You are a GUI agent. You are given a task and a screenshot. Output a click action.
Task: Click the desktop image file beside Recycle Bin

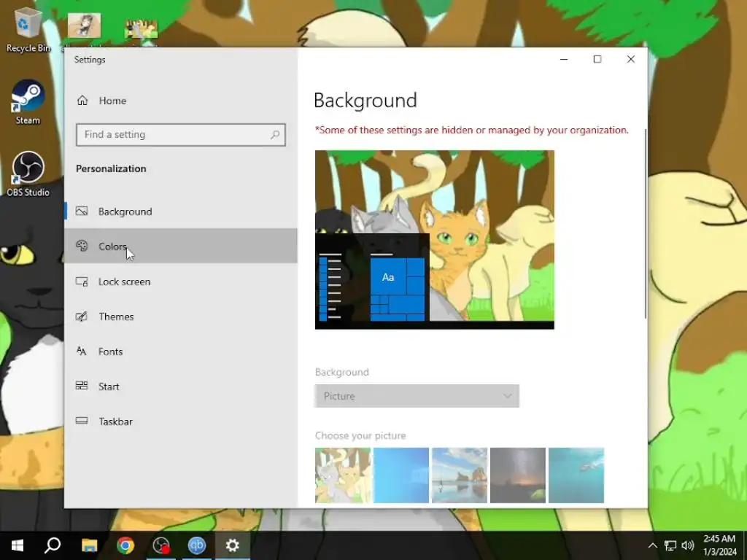click(85, 26)
